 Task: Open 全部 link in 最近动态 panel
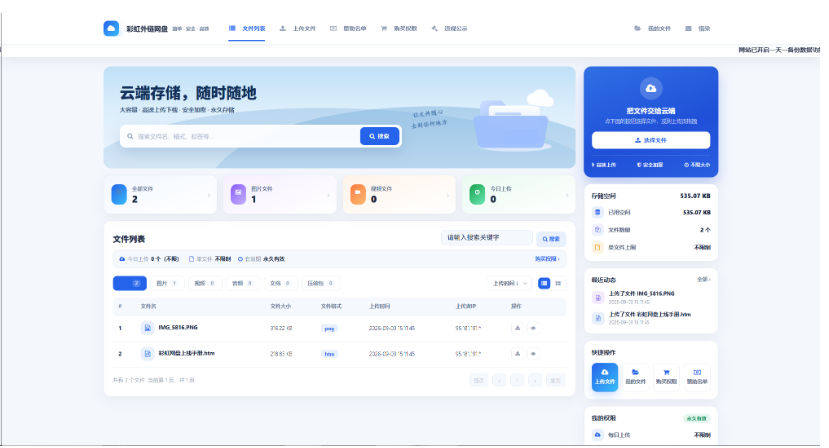pos(704,279)
